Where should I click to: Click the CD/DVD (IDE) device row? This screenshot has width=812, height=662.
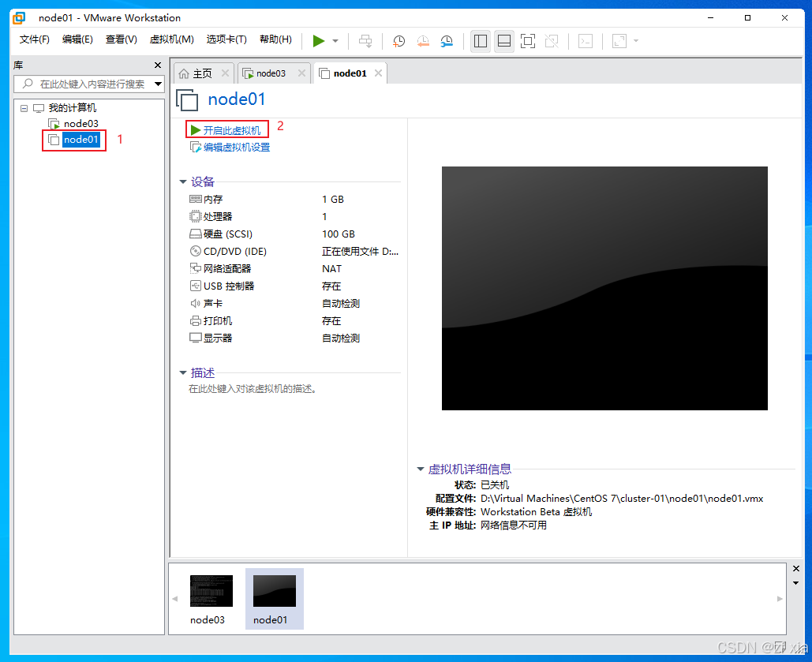(x=294, y=251)
